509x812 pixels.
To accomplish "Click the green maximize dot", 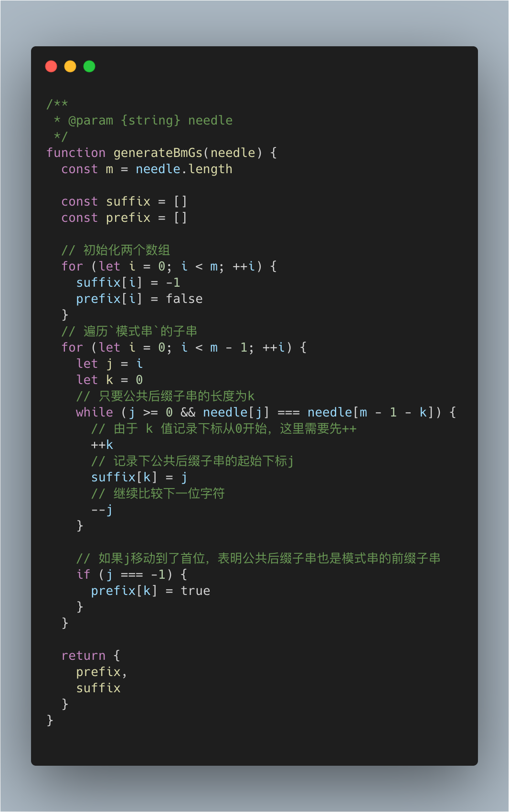I will 89,66.
